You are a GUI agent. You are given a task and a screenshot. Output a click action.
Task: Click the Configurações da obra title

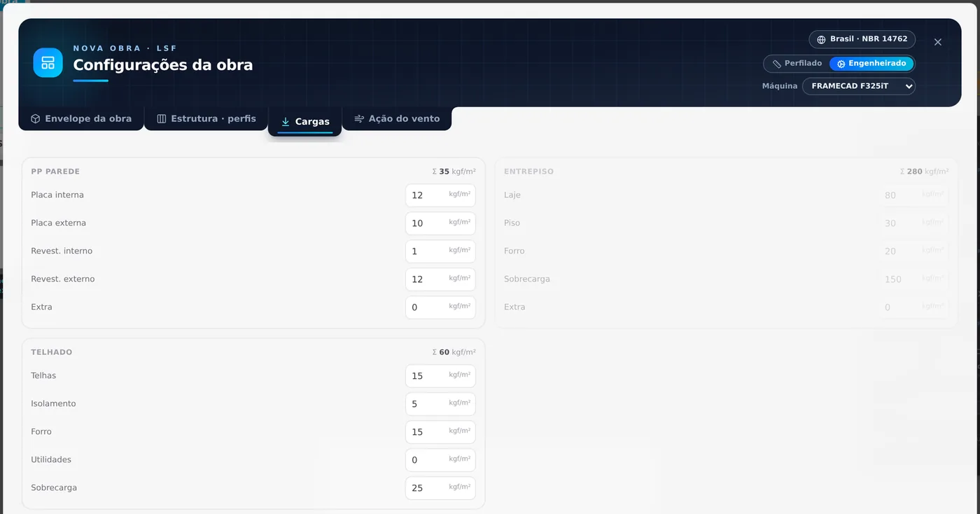163,65
